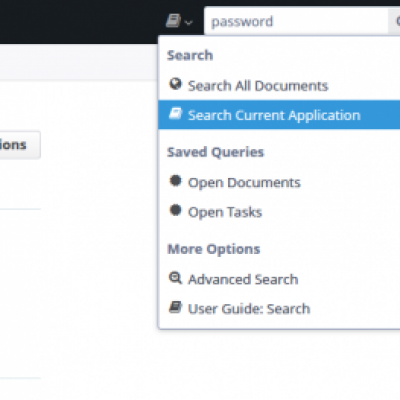The height and width of the screenshot is (400, 400).
Task: Expand the search scope dropdown arrow
Action: (189, 23)
